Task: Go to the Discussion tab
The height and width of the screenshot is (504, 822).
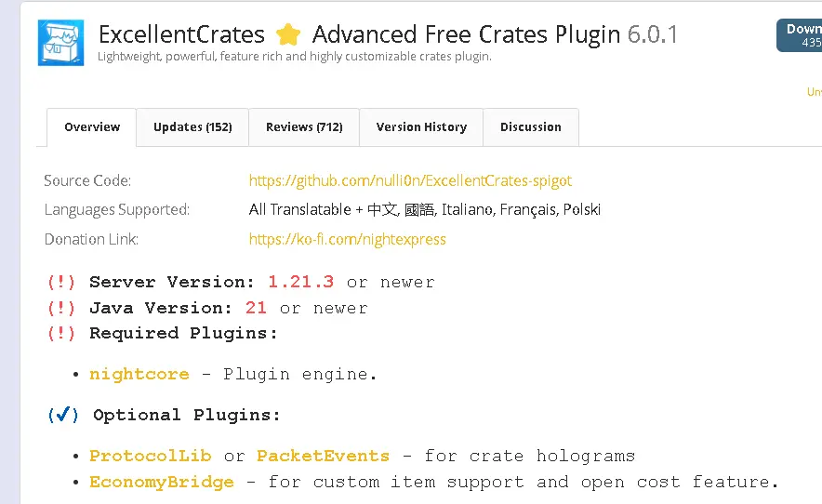Action: [x=531, y=127]
